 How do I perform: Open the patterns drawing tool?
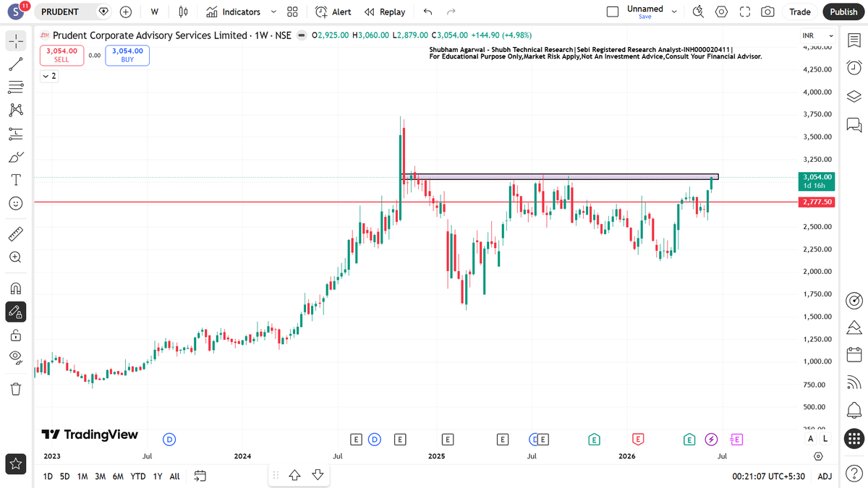16,111
